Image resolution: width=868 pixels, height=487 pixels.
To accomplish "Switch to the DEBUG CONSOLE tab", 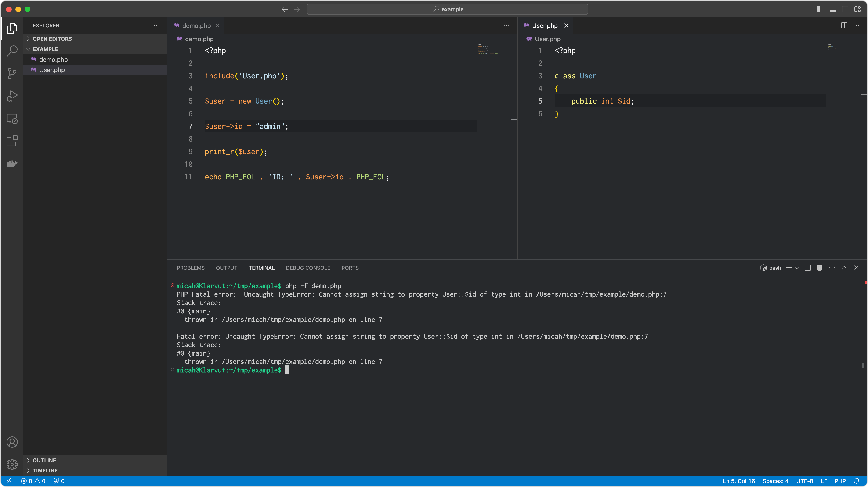I will pos(308,268).
